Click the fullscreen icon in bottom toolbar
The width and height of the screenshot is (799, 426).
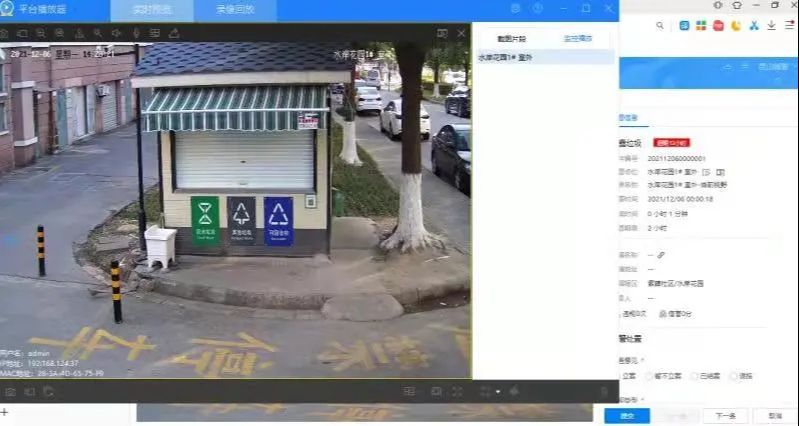(457, 391)
